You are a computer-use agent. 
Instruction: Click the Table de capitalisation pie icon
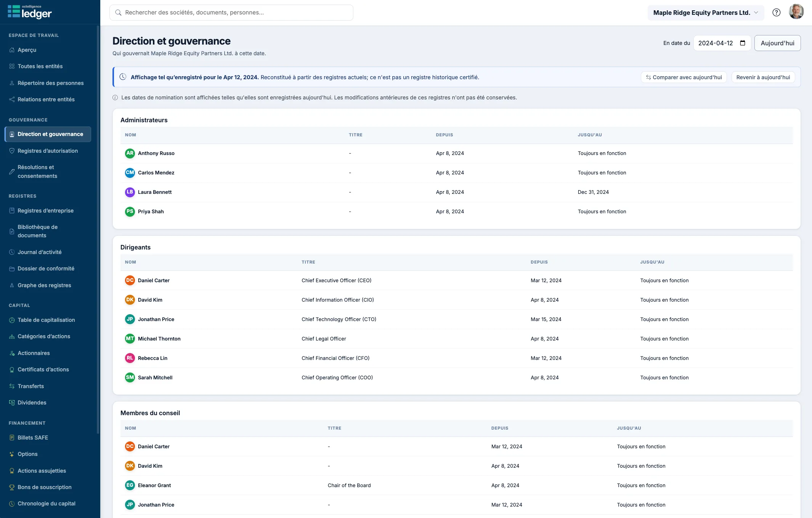pyautogui.click(x=12, y=320)
